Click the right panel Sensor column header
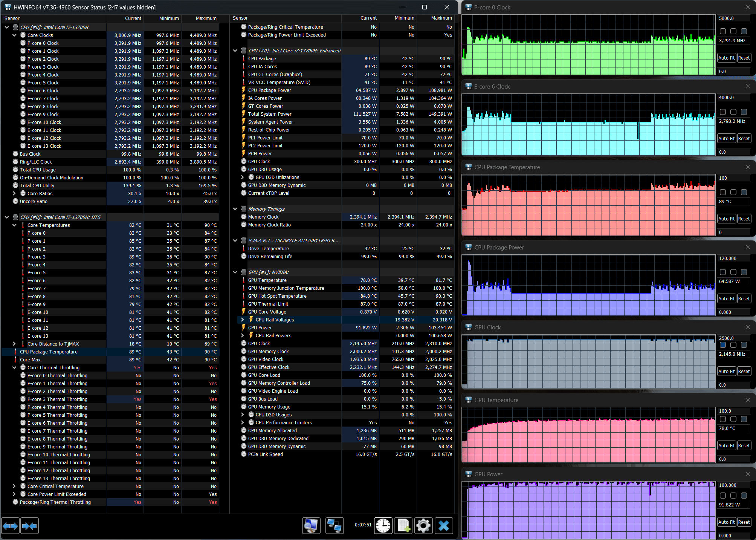The image size is (756, 540). tap(240, 18)
